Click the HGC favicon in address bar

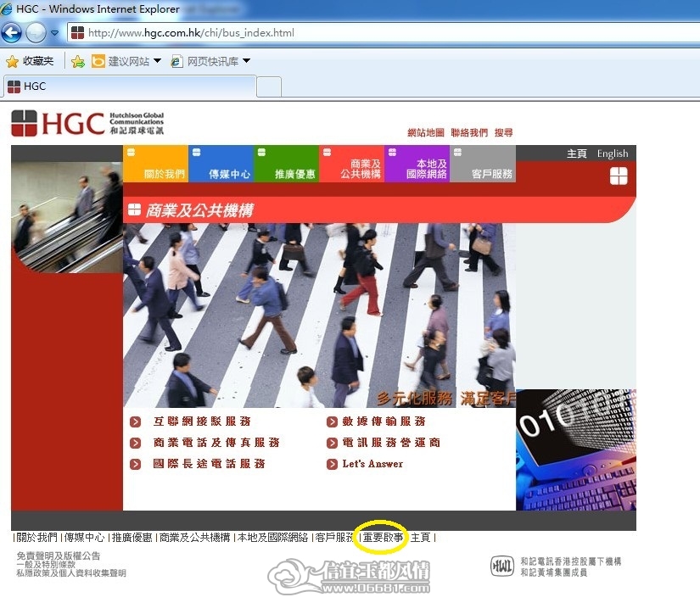coord(78,32)
